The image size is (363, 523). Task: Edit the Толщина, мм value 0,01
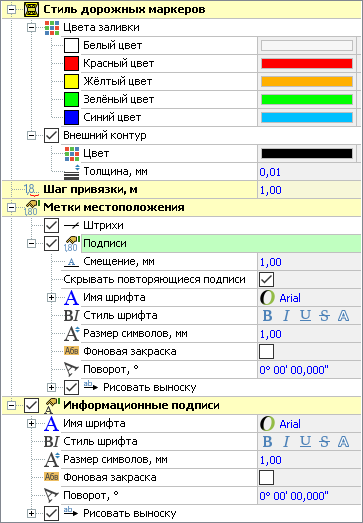[270, 172]
